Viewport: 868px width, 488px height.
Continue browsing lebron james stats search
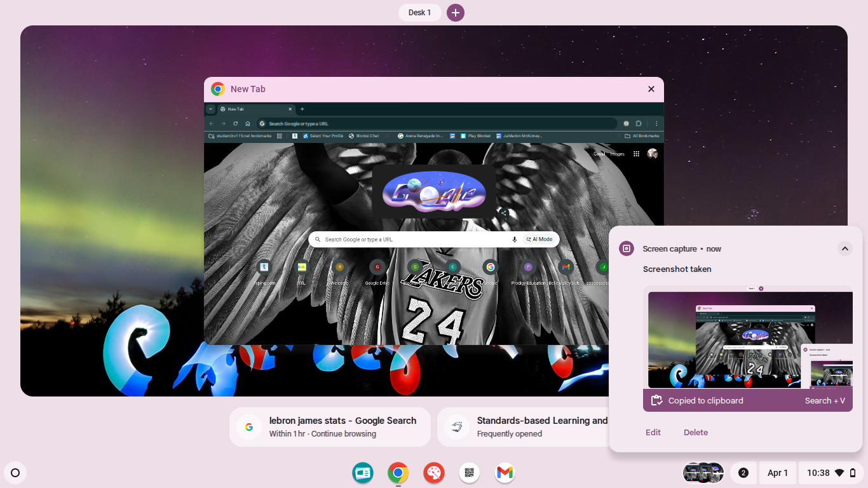[330, 427]
